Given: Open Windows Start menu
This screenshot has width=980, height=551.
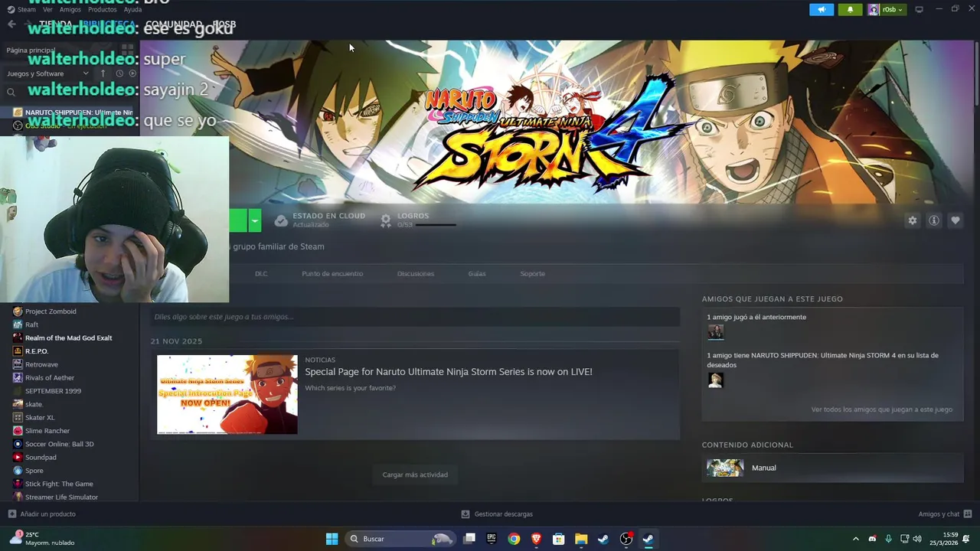Looking at the screenshot, I should (x=332, y=539).
